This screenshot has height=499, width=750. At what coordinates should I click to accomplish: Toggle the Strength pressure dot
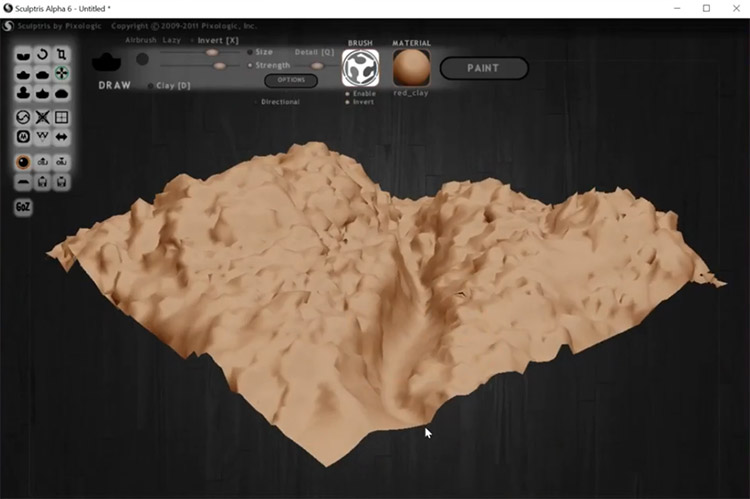click(x=250, y=66)
